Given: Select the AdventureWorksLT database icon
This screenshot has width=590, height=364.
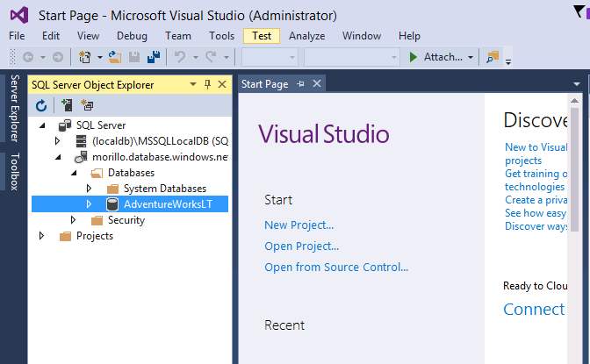Looking at the screenshot, I should coord(112,203).
